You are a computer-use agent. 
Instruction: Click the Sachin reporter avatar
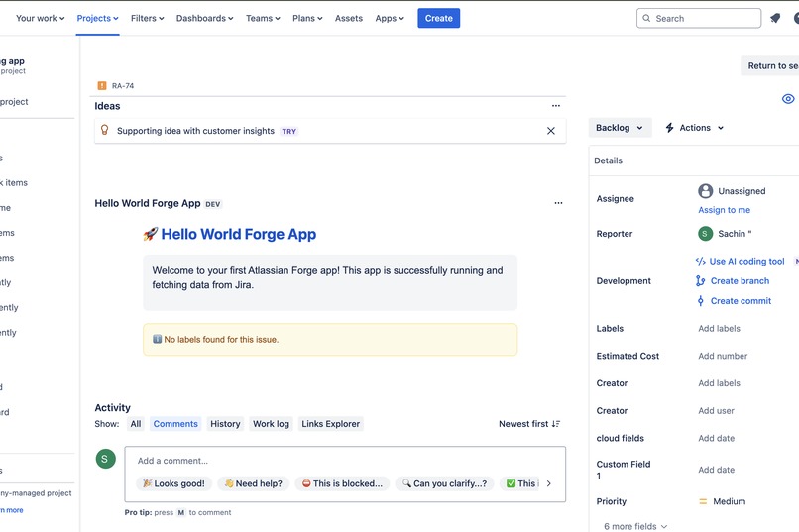pos(705,234)
